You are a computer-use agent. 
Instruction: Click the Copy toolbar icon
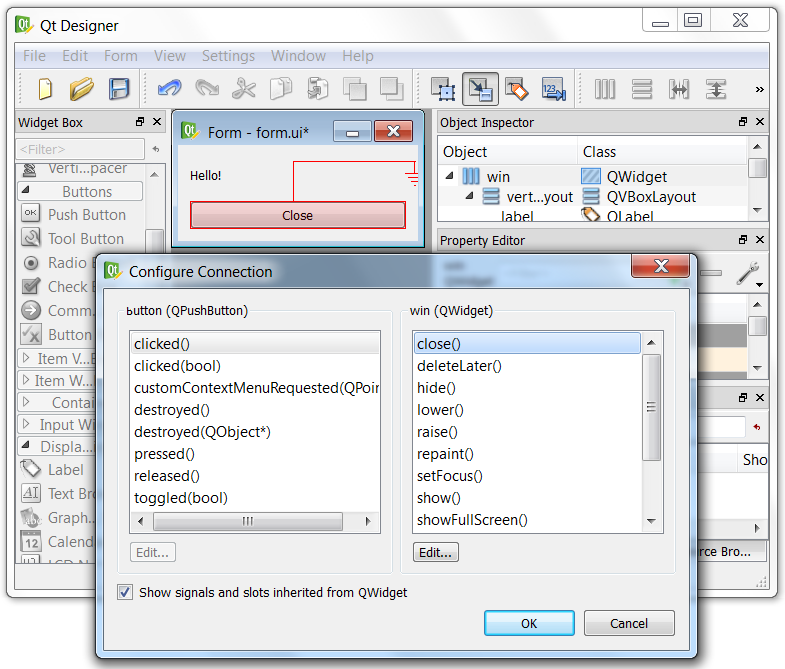(x=281, y=89)
